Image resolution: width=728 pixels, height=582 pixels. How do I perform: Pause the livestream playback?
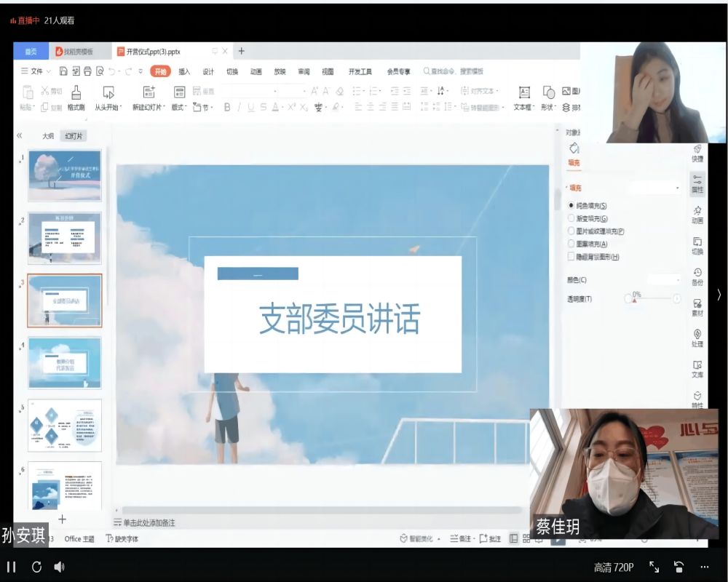[12, 567]
